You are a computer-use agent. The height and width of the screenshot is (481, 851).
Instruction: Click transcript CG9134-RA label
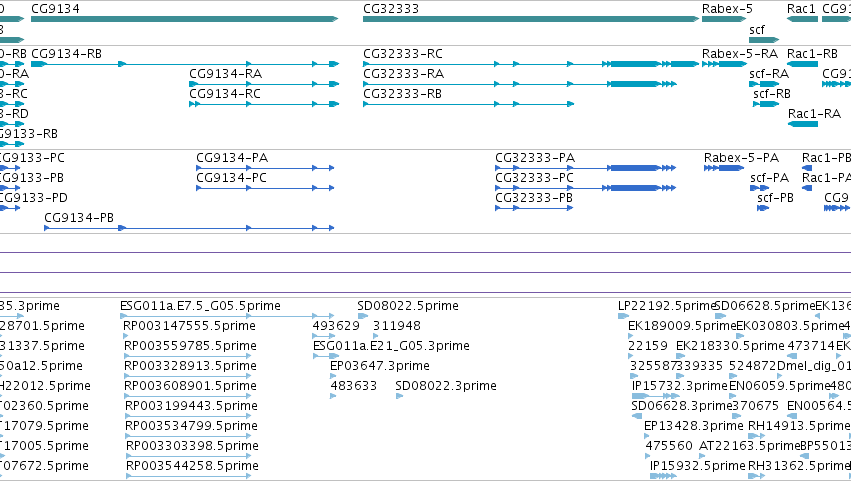click(225, 73)
